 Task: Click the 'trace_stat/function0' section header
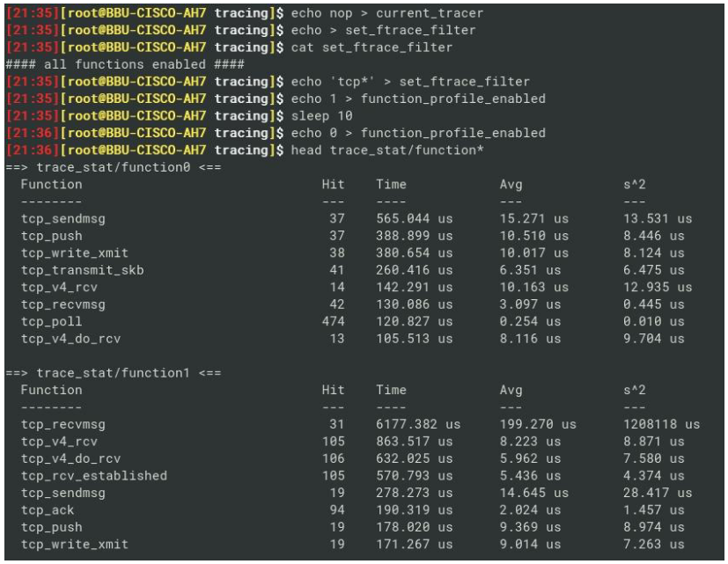113,167
